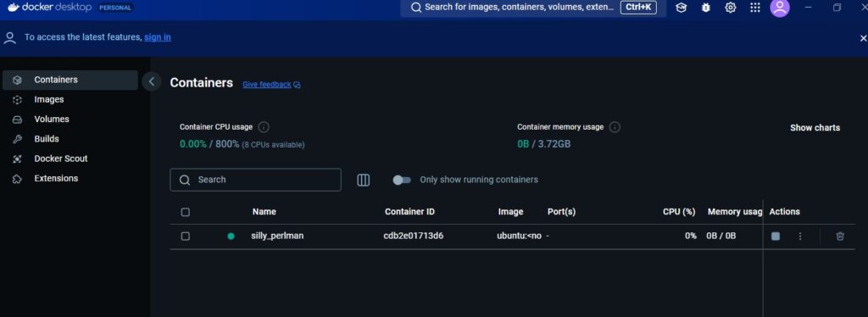The height and width of the screenshot is (317, 868).
Task: Click the 0B / 0B memory cell
Action: point(721,236)
